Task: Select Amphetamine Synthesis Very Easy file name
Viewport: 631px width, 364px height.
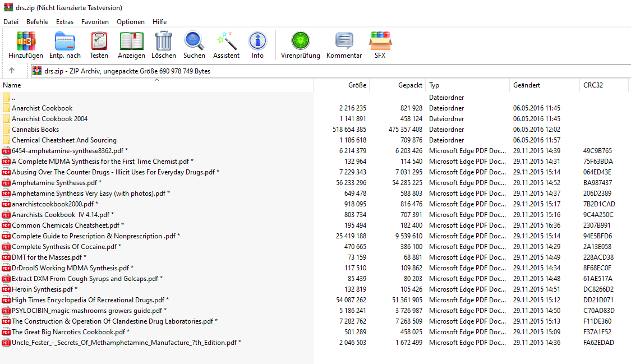Action: pyautogui.click(x=91, y=193)
